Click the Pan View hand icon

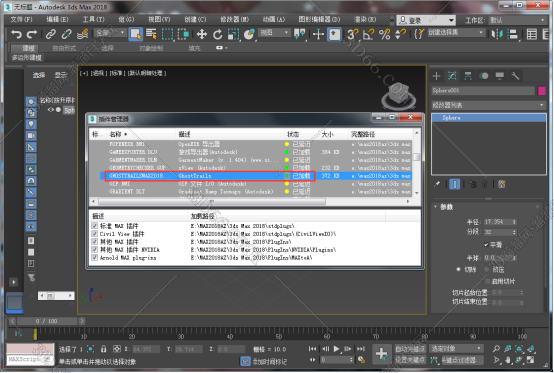tap(508, 360)
